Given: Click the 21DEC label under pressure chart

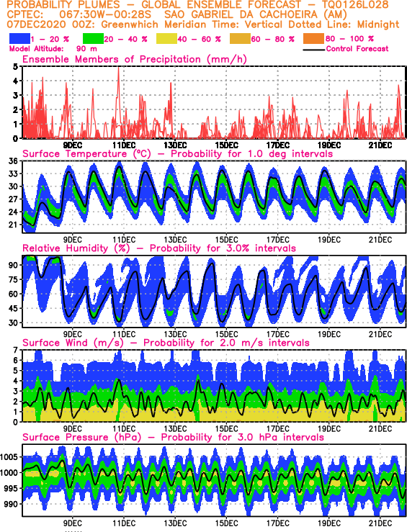Looking at the screenshot, I should click(380, 523).
